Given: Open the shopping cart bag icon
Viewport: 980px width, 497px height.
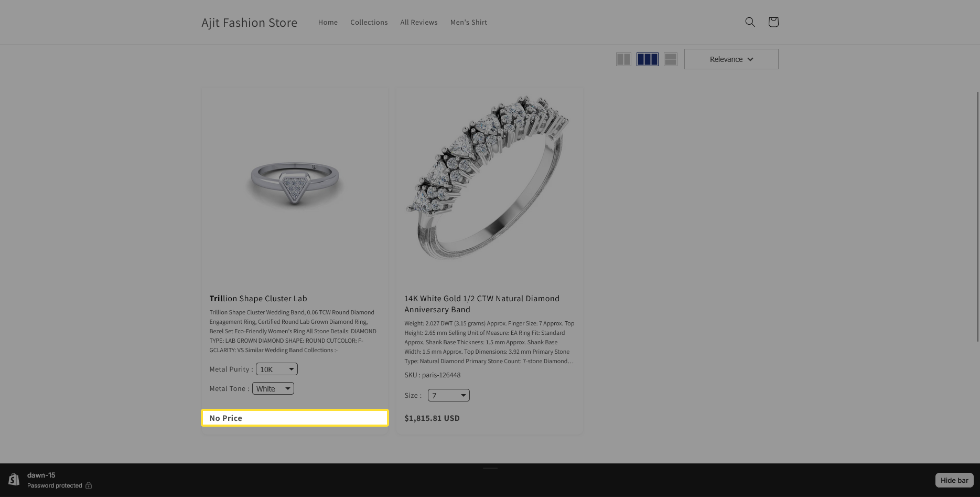Looking at the screenshot, I should click(773, 22).
